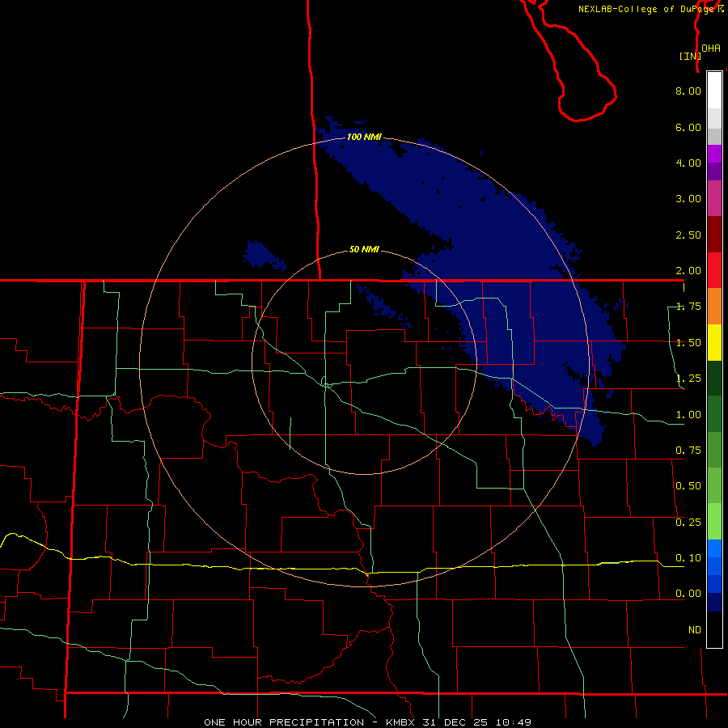Click the 2.00 legend value
728x728 pixels.
688,271
